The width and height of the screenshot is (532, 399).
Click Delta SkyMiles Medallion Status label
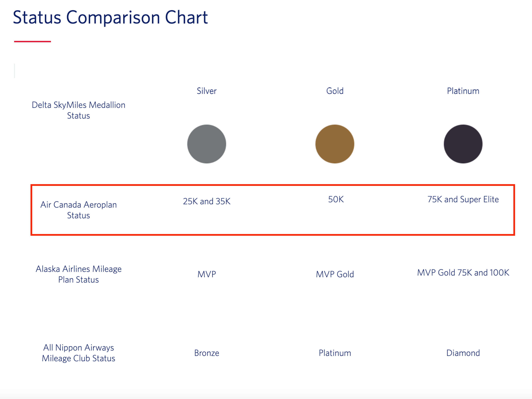[x=78, y=110]
